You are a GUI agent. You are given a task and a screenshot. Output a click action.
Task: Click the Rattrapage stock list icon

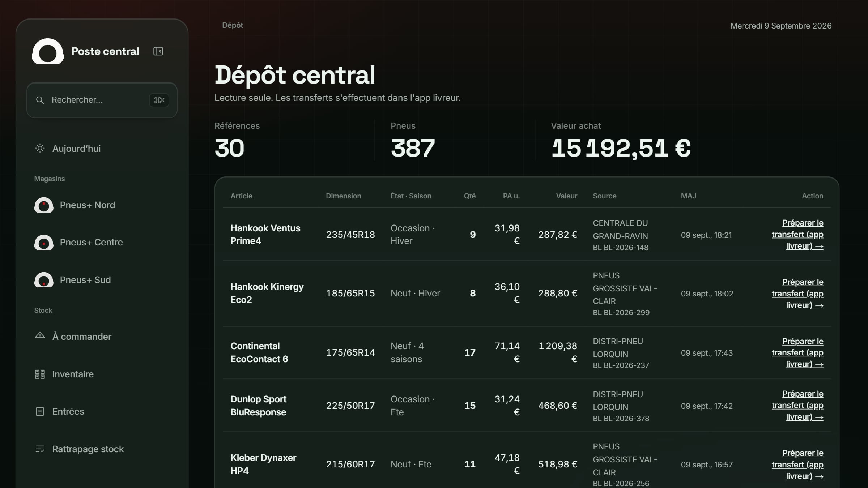(40, 449)
